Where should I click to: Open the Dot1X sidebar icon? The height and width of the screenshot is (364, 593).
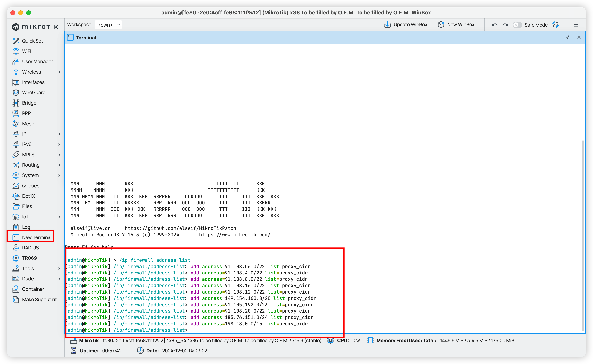[16, 196]
